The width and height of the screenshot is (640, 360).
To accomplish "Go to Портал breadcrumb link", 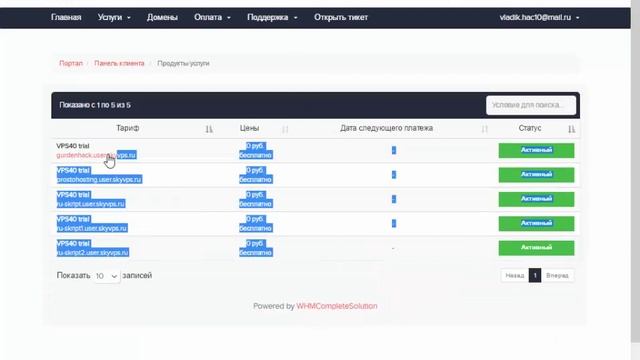I will click(71, 63).
